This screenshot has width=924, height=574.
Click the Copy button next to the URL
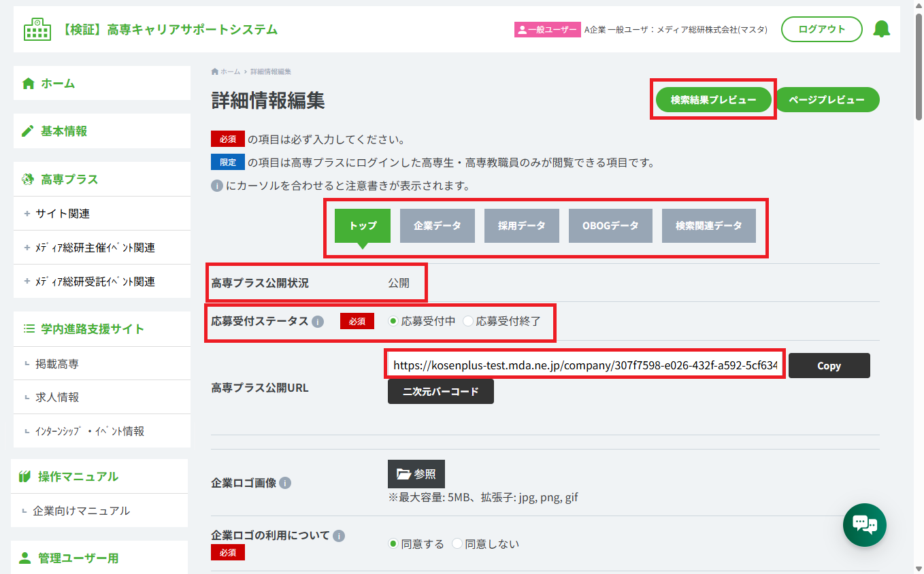coord(829,365)
